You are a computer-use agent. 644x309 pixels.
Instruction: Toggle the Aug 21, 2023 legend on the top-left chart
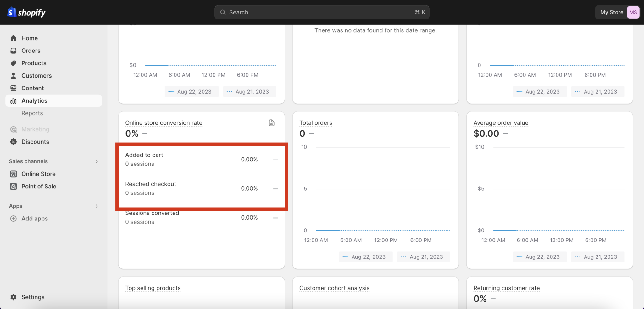point(249,91)
